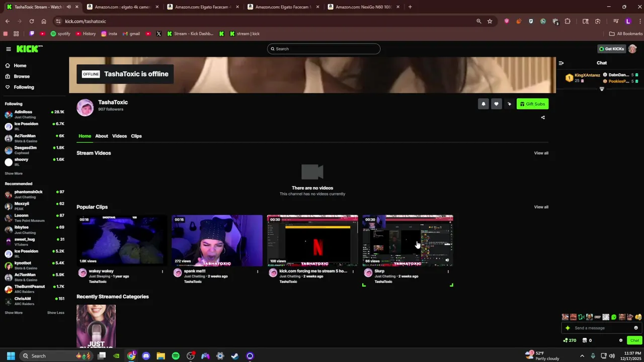The height and width of the screenshot is (362, 644).
Task: Open the Kick sidebar hamburger menu
Action: click(9, 49)
